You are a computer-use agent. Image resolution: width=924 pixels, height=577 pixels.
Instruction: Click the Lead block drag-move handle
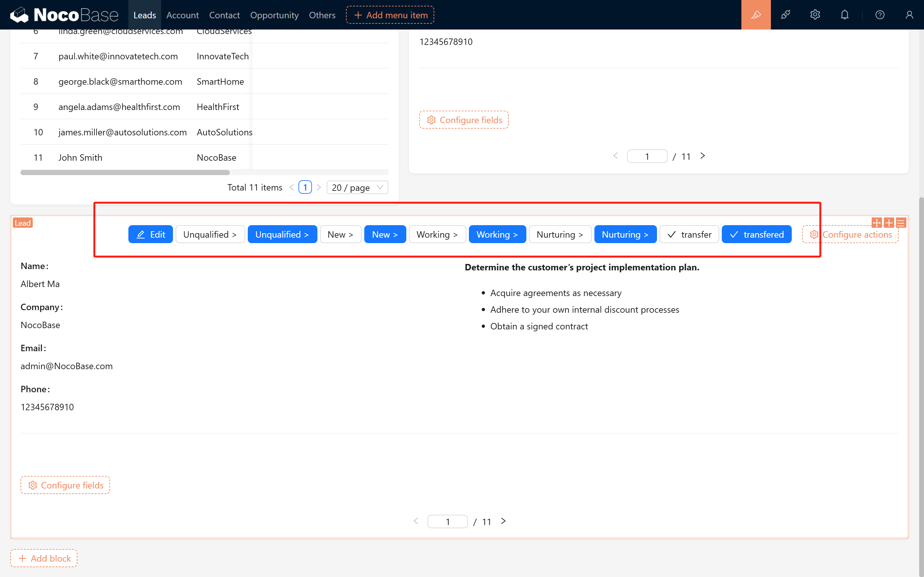(x=877, y=223)
